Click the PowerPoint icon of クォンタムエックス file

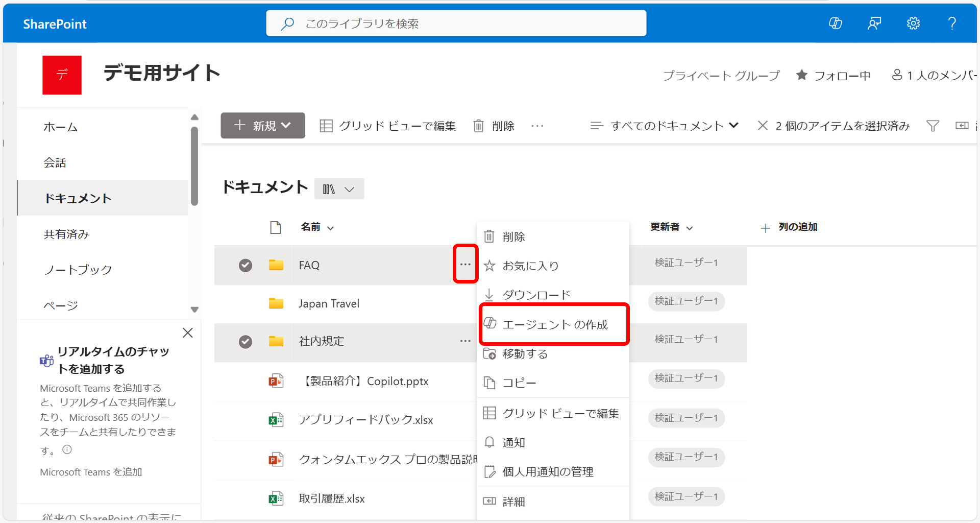pyautogui.click(x=276, y=459)
